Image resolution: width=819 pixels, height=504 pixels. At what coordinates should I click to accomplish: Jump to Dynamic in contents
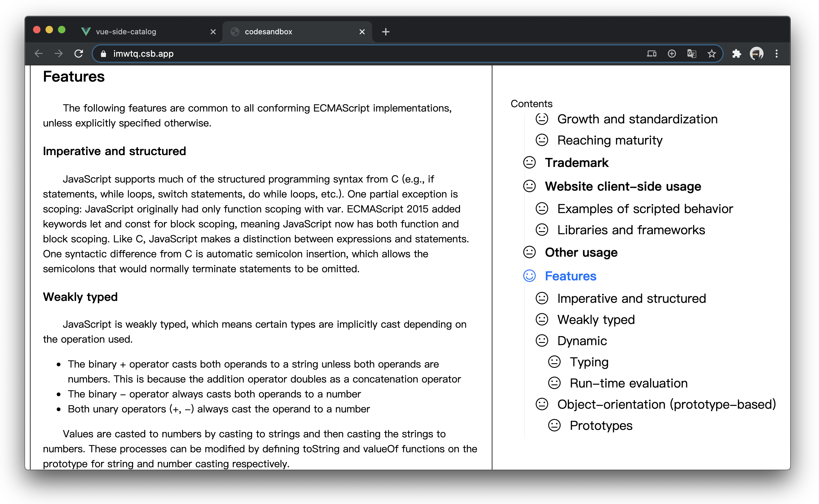pyautogui.click(x=582, y=341)
